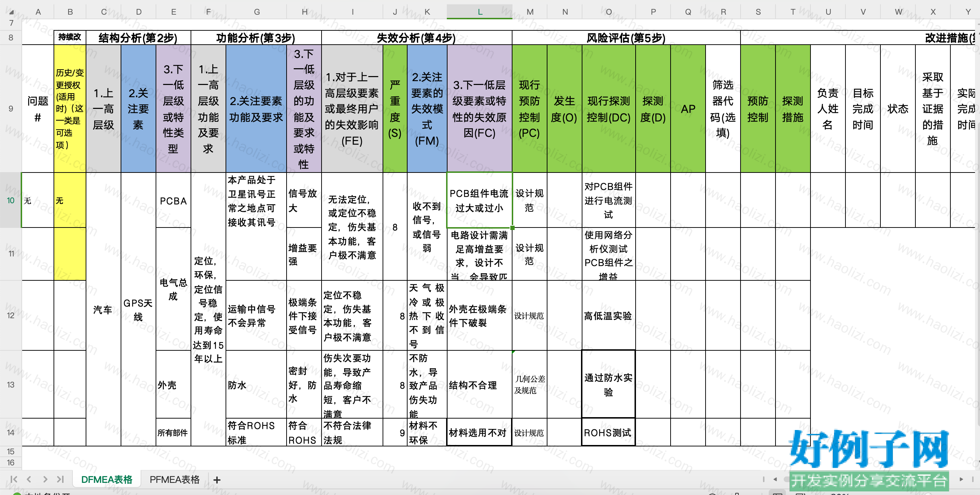Select the ROHS测试 cell
This screenshot has width=980, height=495.
[x=609, y=432]
